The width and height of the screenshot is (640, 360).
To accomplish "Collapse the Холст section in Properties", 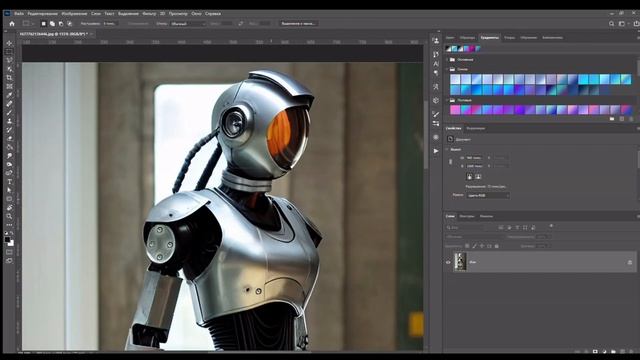I will [x=447, y=149].
